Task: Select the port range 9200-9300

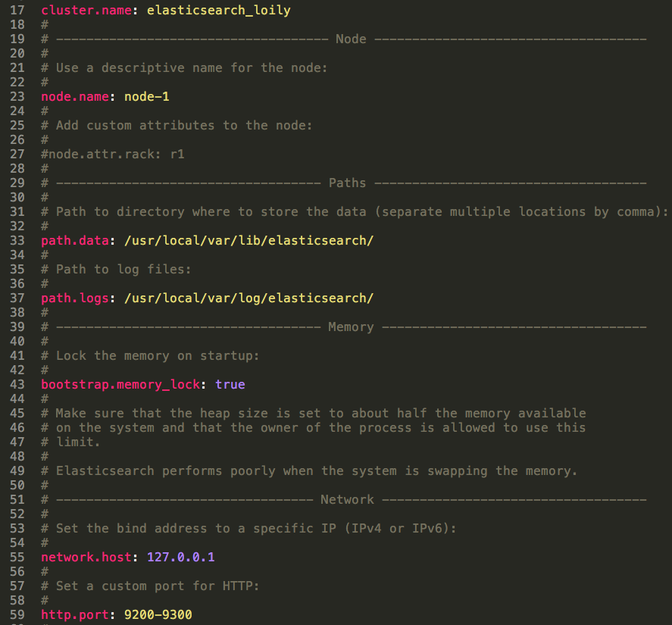Action: pos(158,614)
